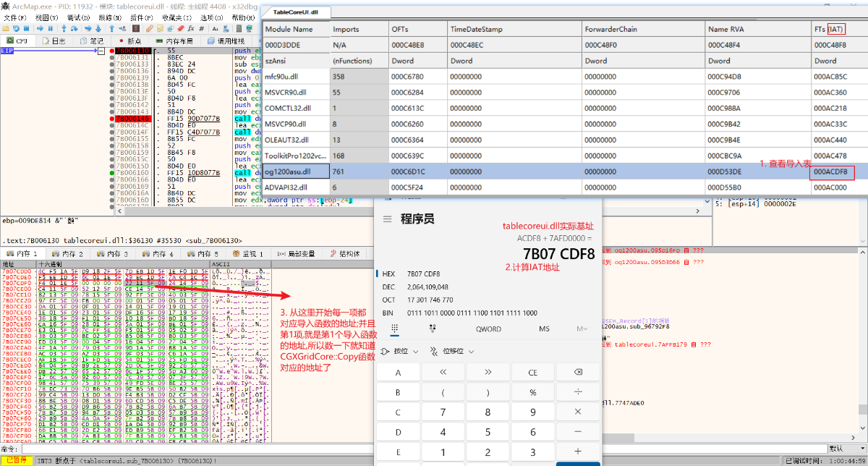This screenshot has width=868, height=466.
Task: Click the Stop debugging square icon
Action: pyautogui.click(x=27, y=29)
